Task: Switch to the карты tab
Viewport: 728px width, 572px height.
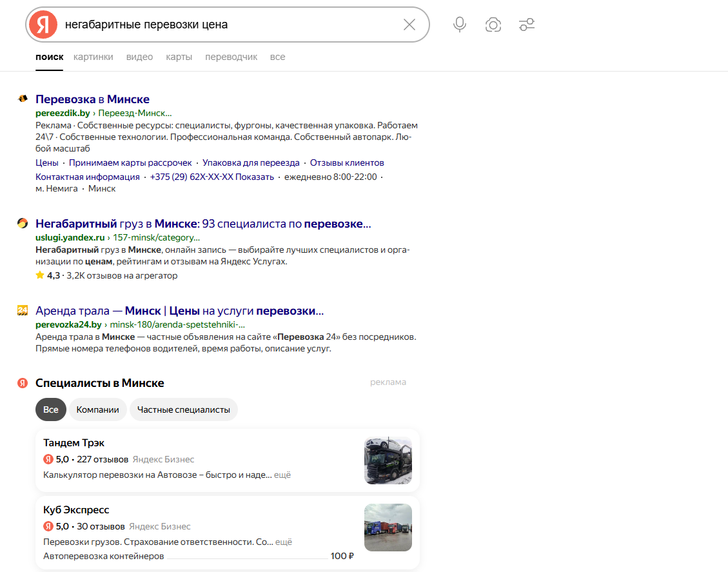Action: pyautogui.click(x=179, y=57)
